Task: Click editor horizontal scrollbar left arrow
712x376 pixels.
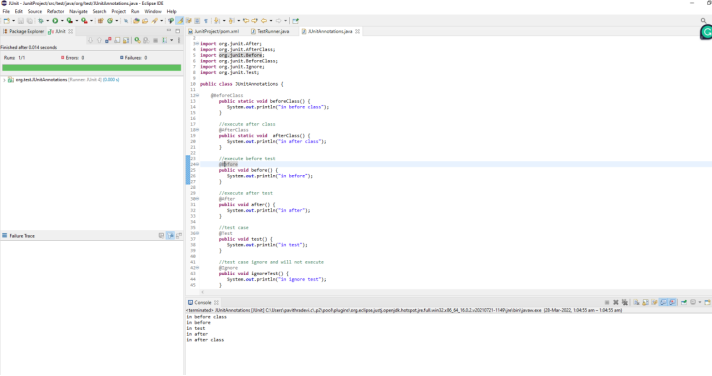Action: point(203,292)
